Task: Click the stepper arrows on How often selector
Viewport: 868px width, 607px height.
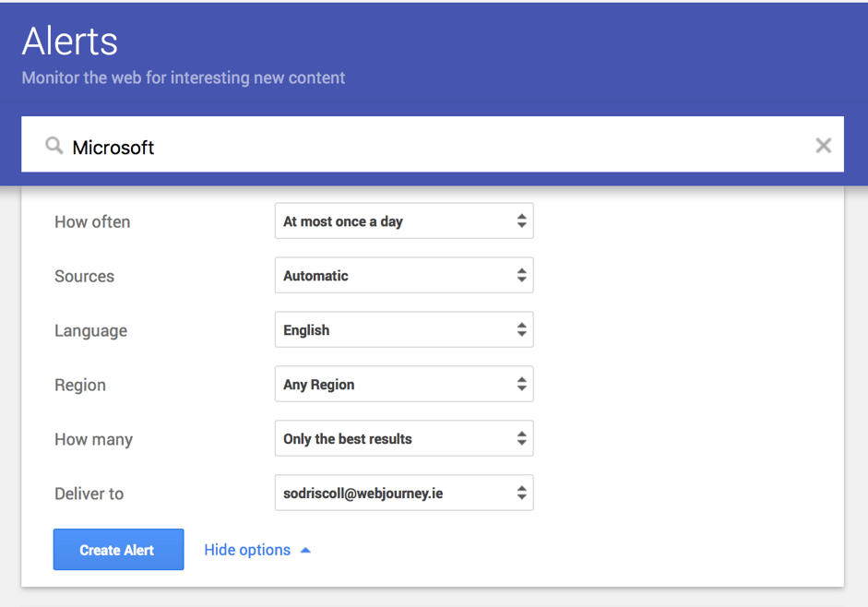Action: pos(522,220)
